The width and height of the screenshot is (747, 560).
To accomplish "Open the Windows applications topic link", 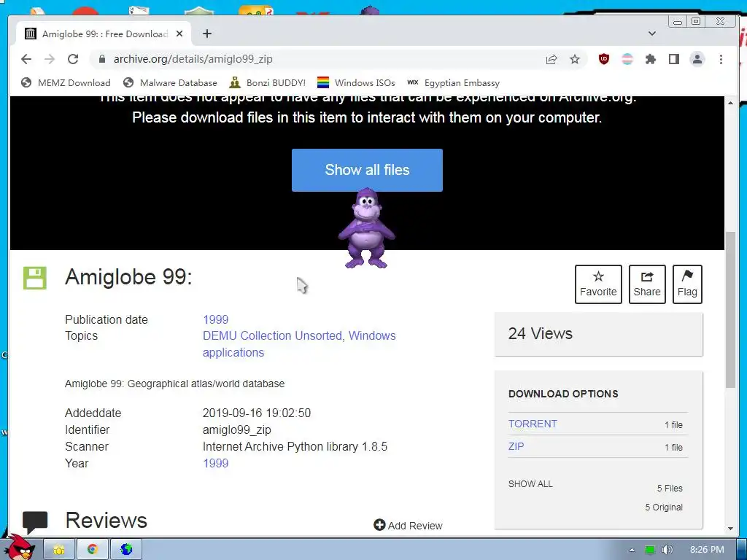I will [299, 344].
